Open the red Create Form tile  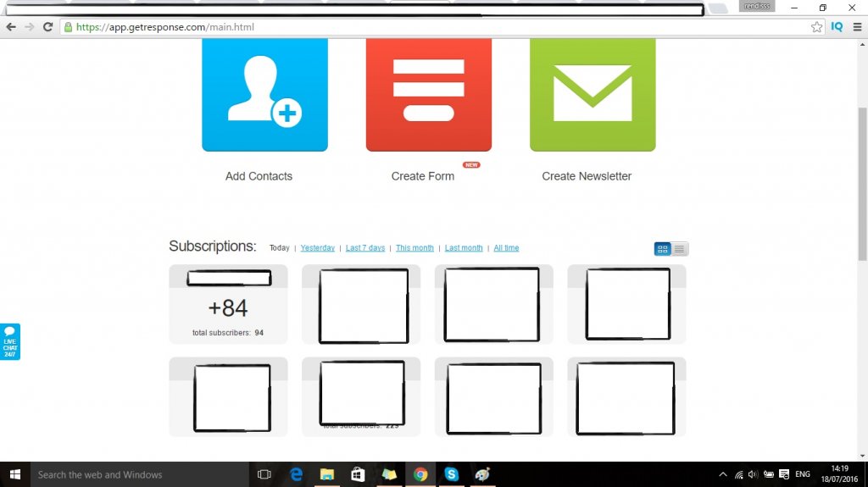428,94
